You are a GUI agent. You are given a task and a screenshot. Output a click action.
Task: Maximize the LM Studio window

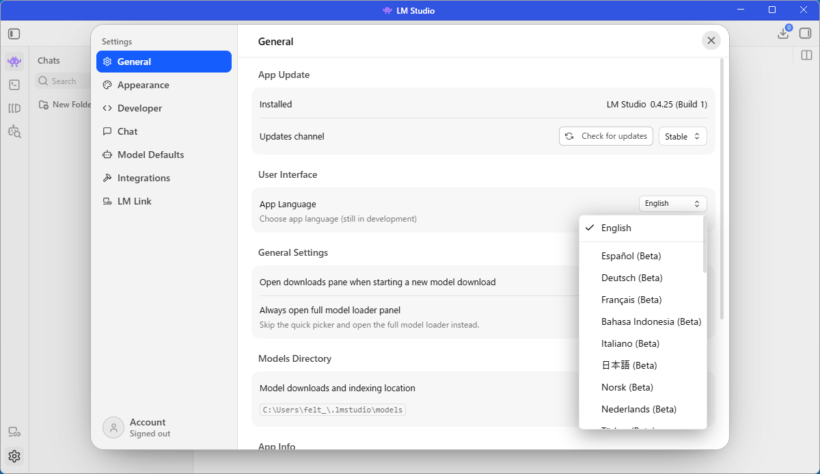point(772,10)
